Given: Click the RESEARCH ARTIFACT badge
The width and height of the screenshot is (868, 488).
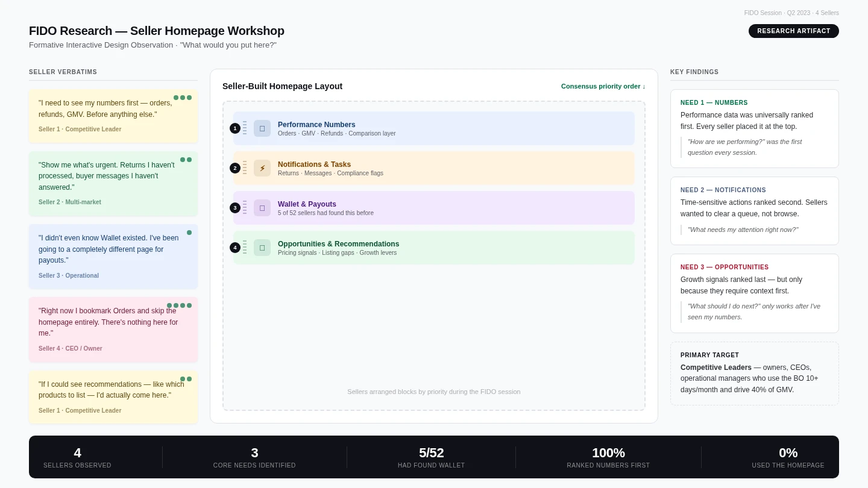Looking at the screenshot, I should pos(793,31).
